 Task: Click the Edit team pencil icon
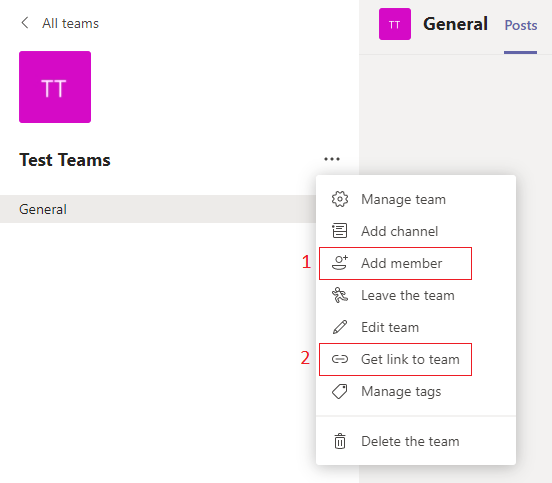340,327
